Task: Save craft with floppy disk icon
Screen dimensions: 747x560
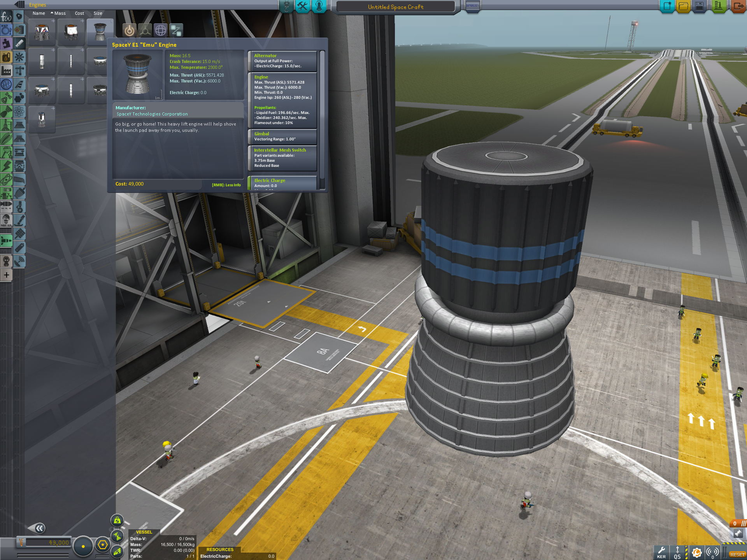Action: coord(699,6)
